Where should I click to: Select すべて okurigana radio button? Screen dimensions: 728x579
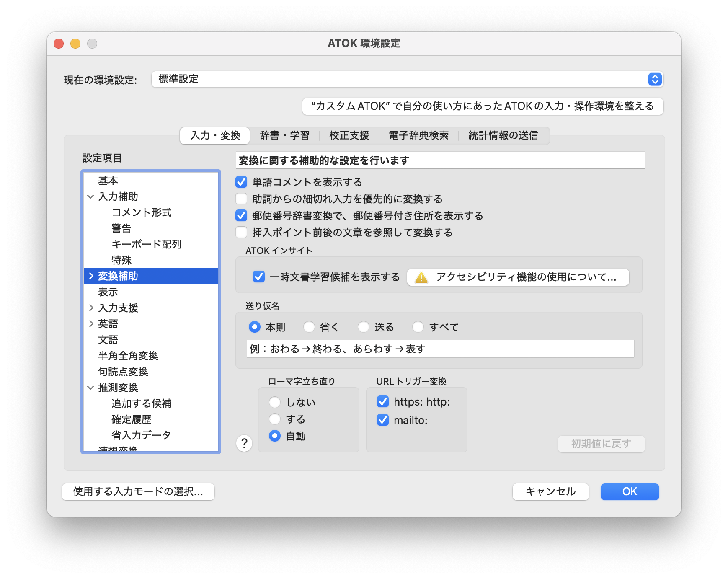pos(418,327)
